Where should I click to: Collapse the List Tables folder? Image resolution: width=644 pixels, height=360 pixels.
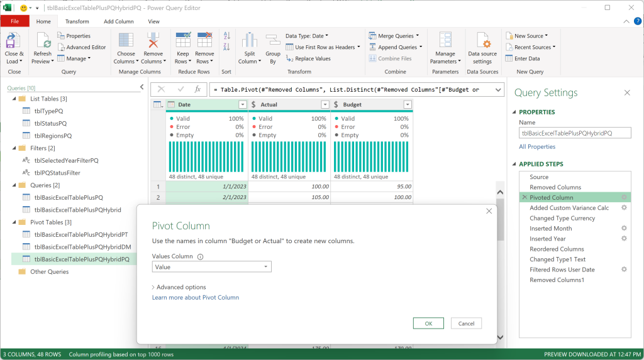pos(14,99)
